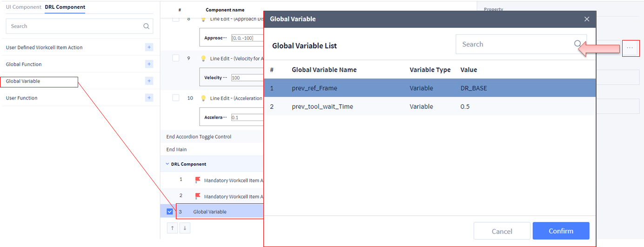644x247 pixels.
Task: Click the move up arrow button
Action: [172, 228]
